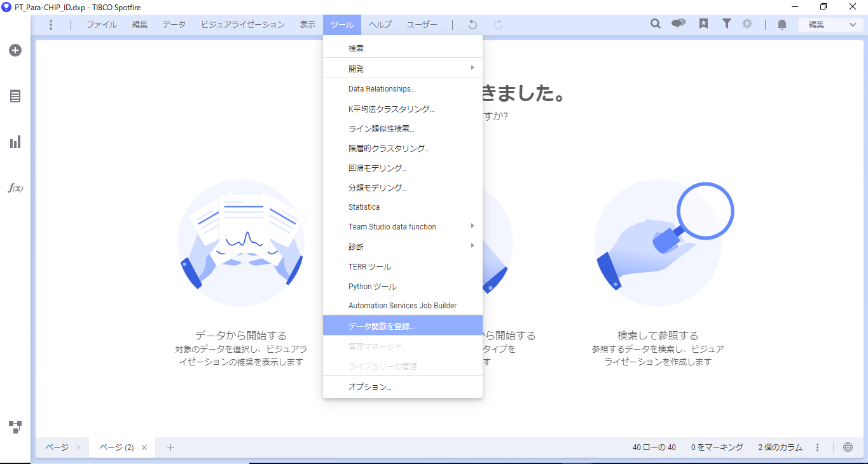868x464 pixels.
Task: Click the three-dot icon in status bar
Action: pos(818,447)
